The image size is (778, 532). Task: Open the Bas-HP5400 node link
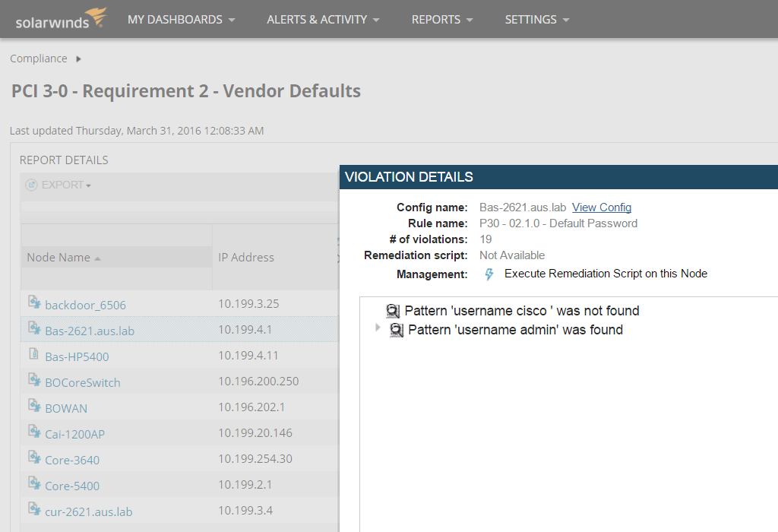77,356
